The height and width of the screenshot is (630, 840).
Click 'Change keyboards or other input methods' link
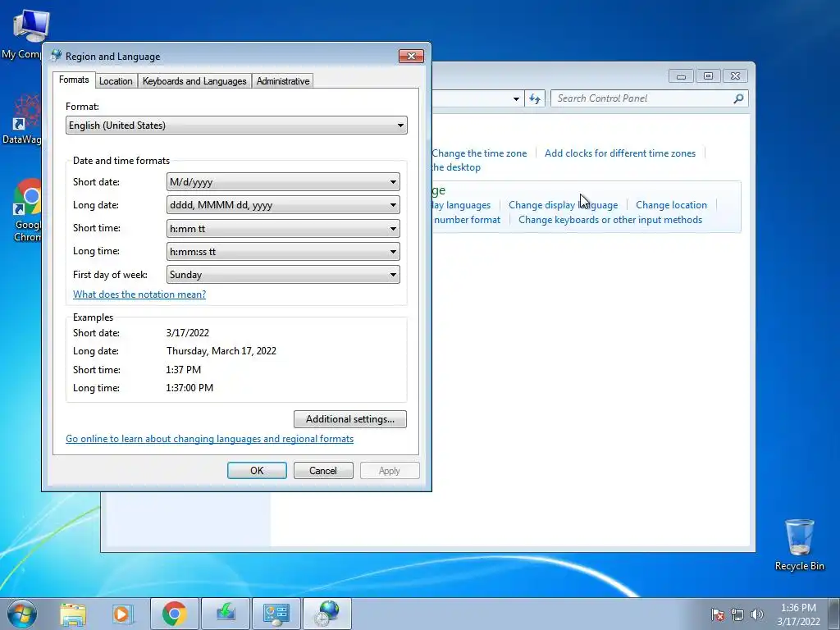click(x=610, y=220)
